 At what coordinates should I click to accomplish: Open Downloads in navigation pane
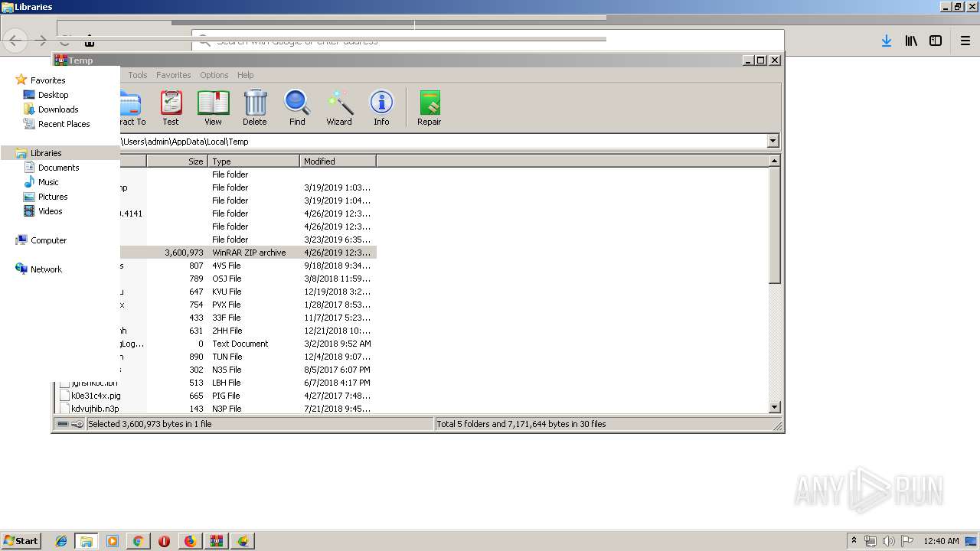[x=58, y=109]
